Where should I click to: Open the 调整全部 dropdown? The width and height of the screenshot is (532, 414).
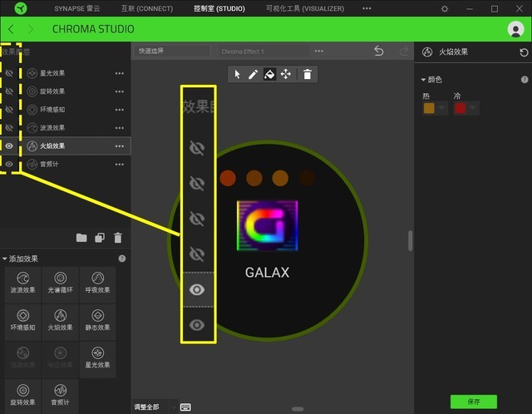coord(156,407)
